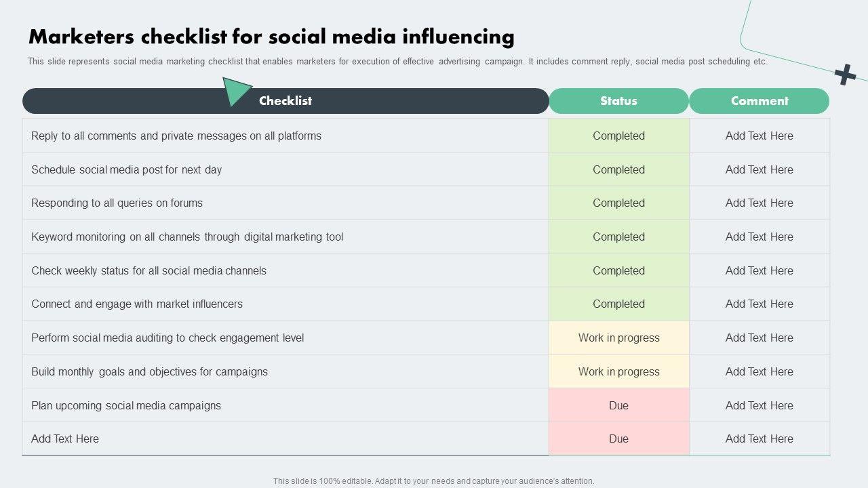Click the 'Keyword monitoring on all channels' item
This screenshot has width=868, height=488.
tap(187, 237)
